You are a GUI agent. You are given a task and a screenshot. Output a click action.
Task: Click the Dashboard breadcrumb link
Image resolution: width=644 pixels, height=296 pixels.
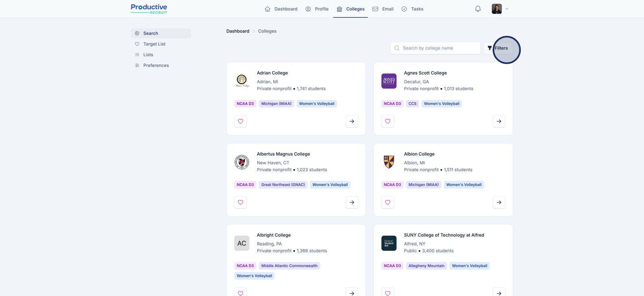238,31
